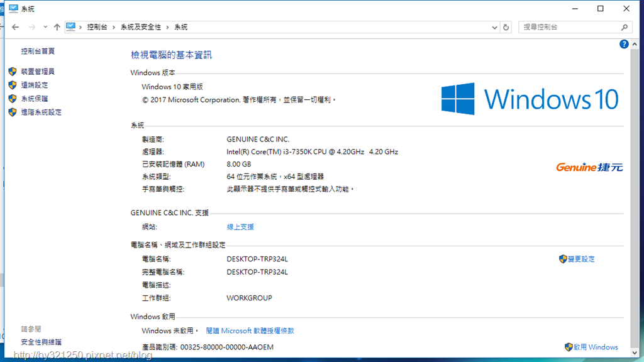The width and height of the screenshot is (644, 362).
Task: Click the Forward navigation arrow
Action: pyautogui.click(x=31, y=27)
